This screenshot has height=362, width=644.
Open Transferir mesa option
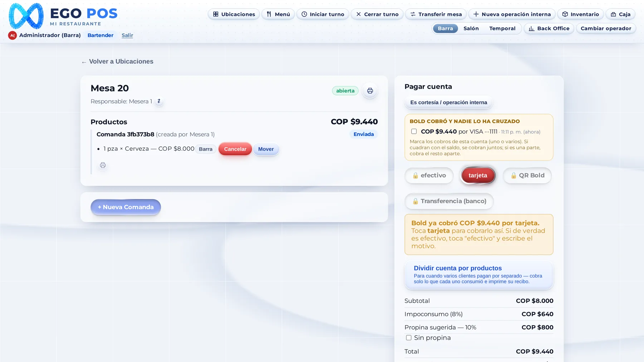pos(436,14)
